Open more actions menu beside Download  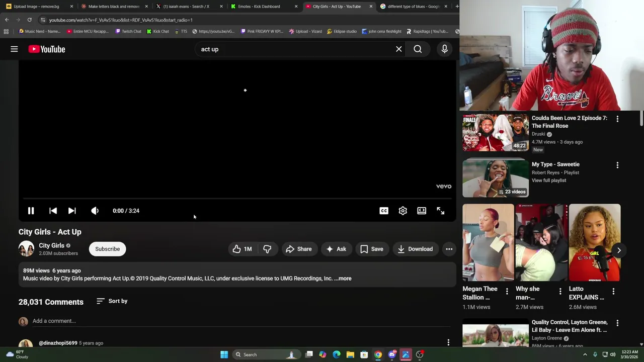click(x=449, y=249)
